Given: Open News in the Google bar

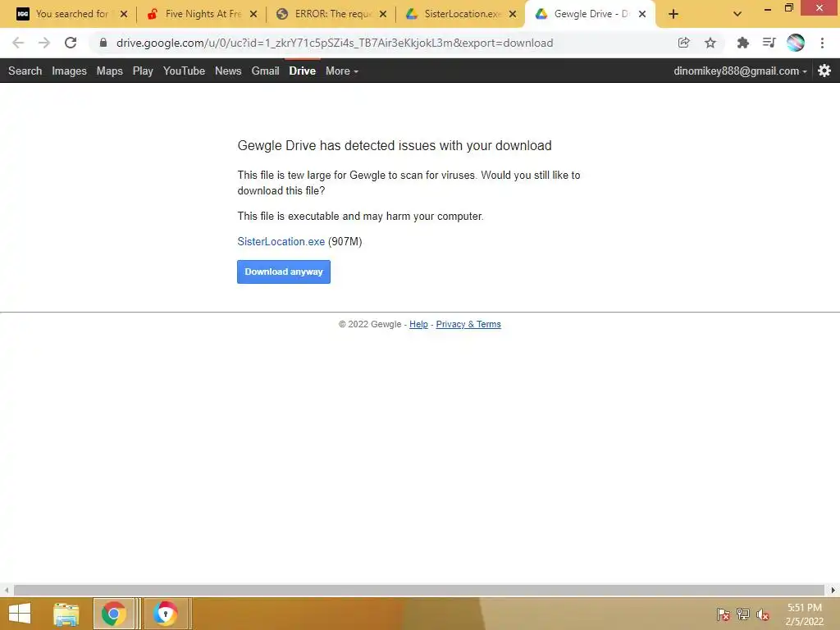Looking at the screenshot, I should [x=228, y=71].
